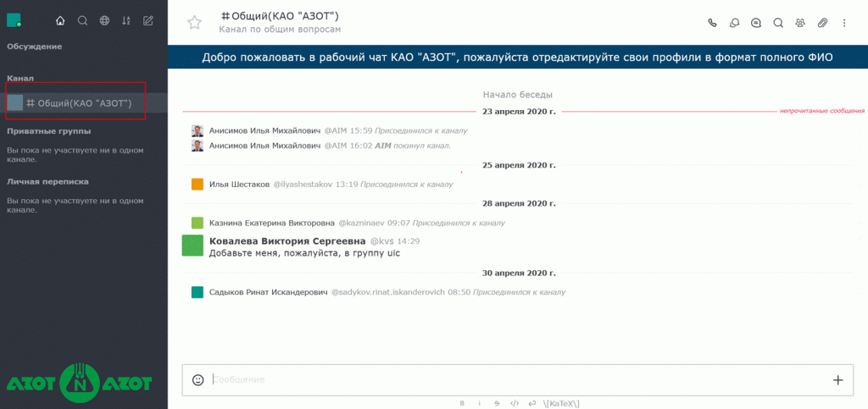
Task: Search messages with header magnifier icon
Action: click(x=778, y=23)
